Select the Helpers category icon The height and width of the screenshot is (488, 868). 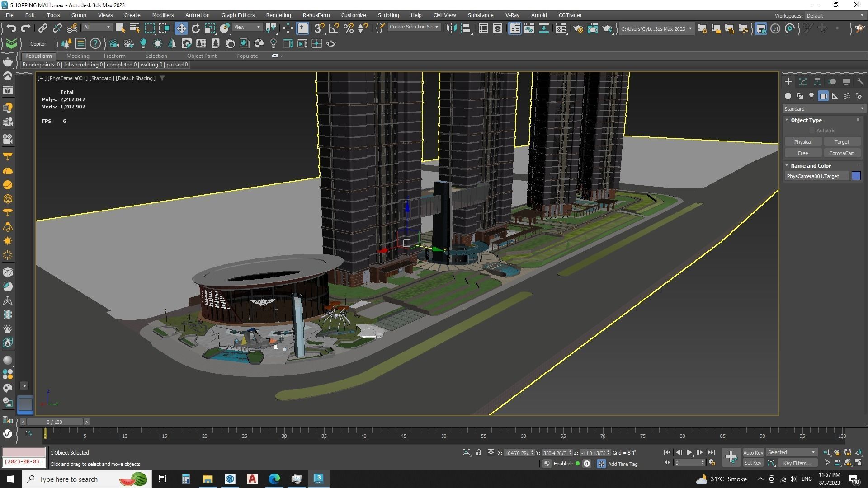(x=835, y=96)
